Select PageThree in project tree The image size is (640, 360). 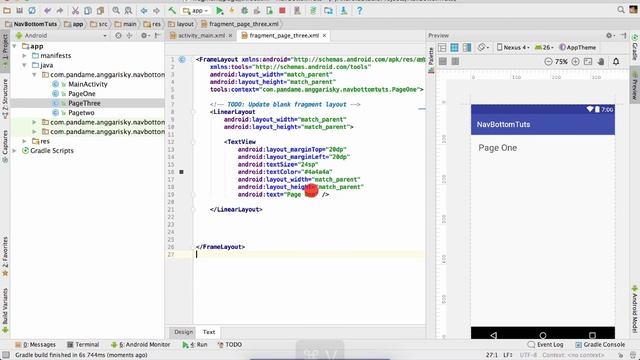pyautogui.click(x=84, y=103)
